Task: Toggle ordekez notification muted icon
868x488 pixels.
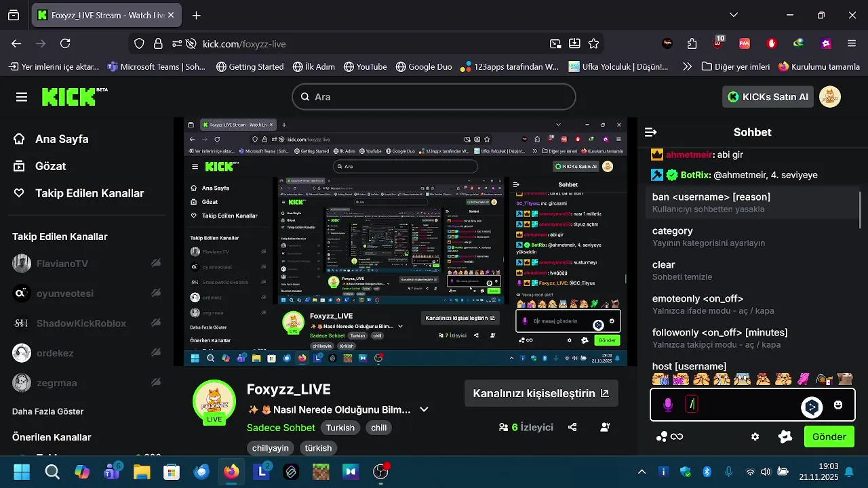Action: 156,352
